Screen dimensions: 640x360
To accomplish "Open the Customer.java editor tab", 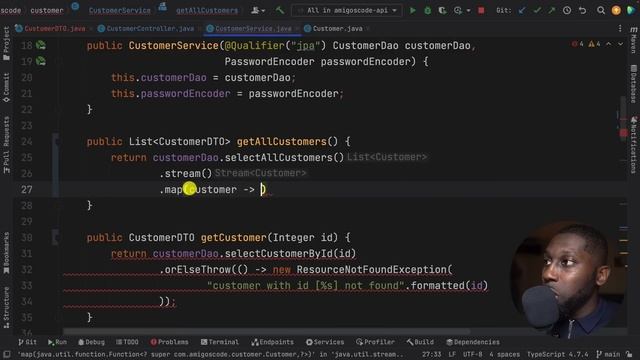I will point(337,29).
